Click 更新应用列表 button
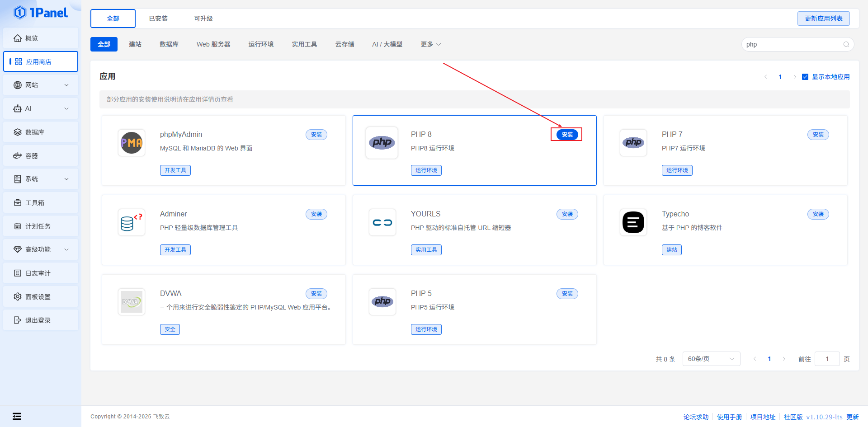This screenshot has width=868, height=427. [824, 19]
